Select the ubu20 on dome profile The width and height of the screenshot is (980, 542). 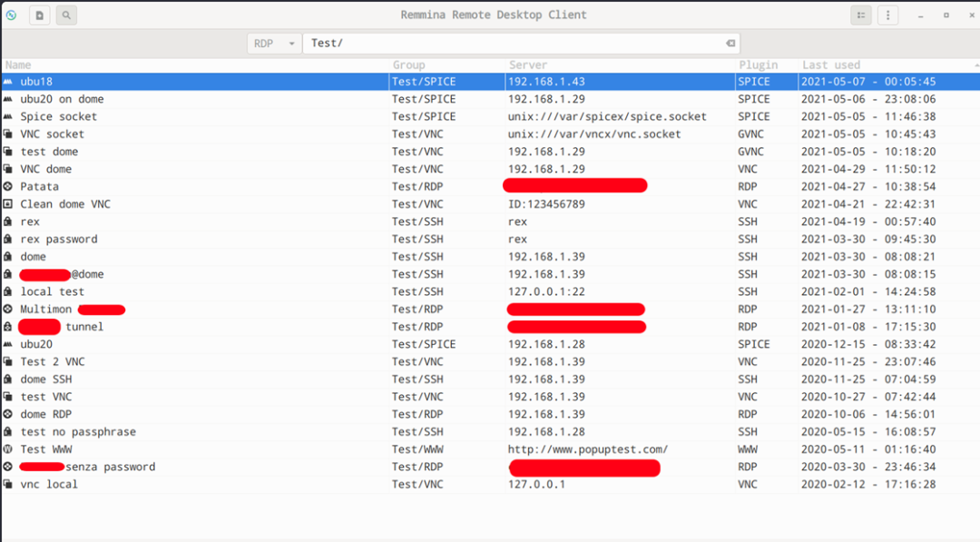(x=62, y=99)
